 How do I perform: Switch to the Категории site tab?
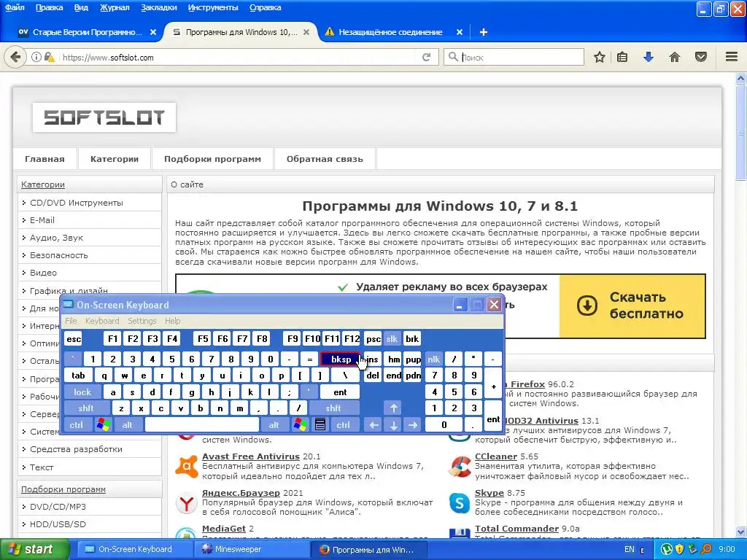pos(115,159)
